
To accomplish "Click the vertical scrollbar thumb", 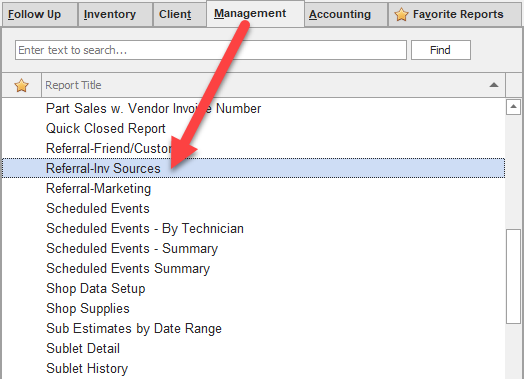I will [x=514, y=276].
